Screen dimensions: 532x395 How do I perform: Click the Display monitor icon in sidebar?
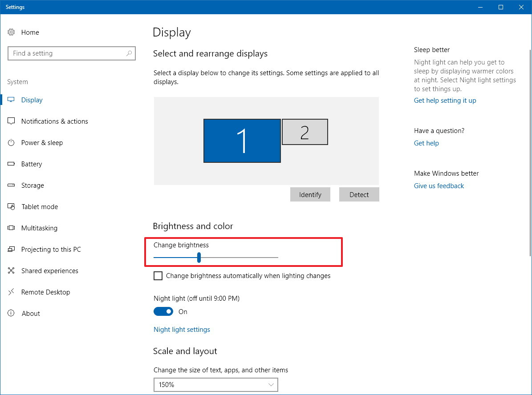point(11,100)
